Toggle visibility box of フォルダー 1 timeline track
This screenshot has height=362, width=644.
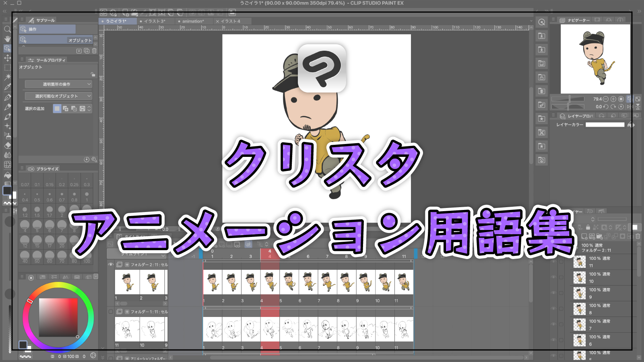pos(111,312)
